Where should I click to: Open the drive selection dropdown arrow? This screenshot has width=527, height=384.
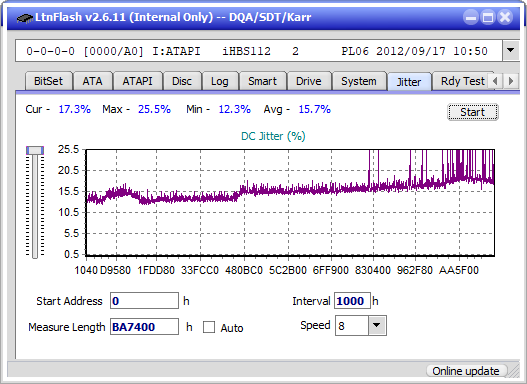tap(511, 50)
